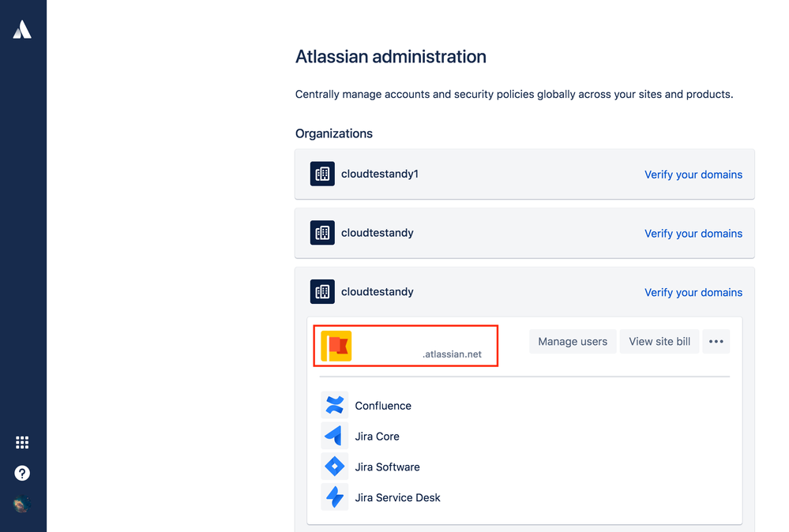Click the Jira Service Desk icon
Image resolution: width=789 pixels, height=532 pixels.
click(335, 497)
